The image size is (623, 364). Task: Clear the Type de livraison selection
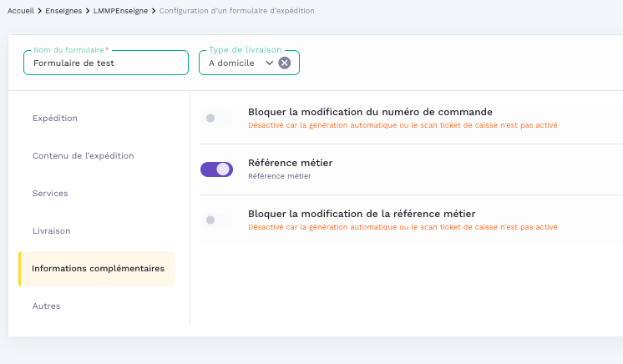(285, 63)
